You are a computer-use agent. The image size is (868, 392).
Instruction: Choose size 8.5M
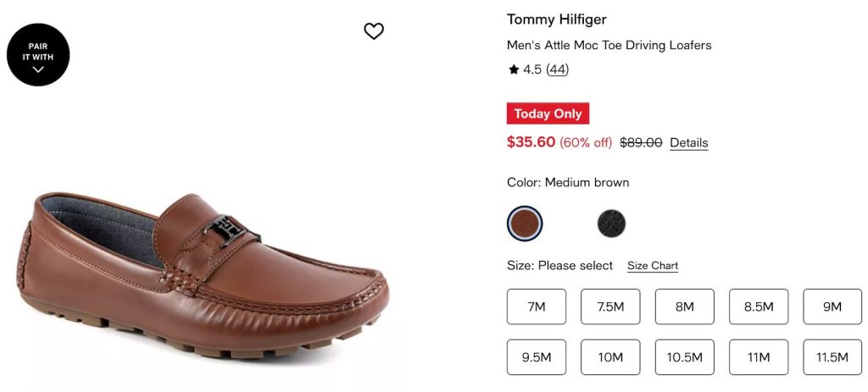click(x=759, y=306)
